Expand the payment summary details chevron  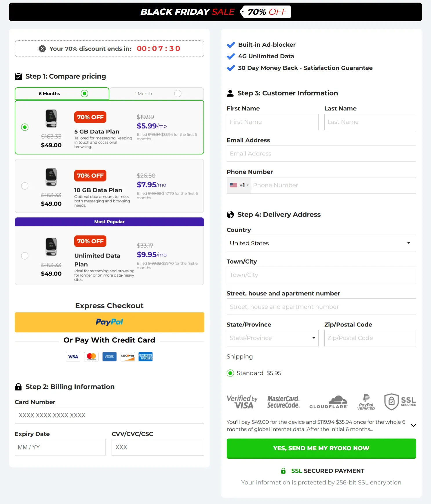click(414, 425)
